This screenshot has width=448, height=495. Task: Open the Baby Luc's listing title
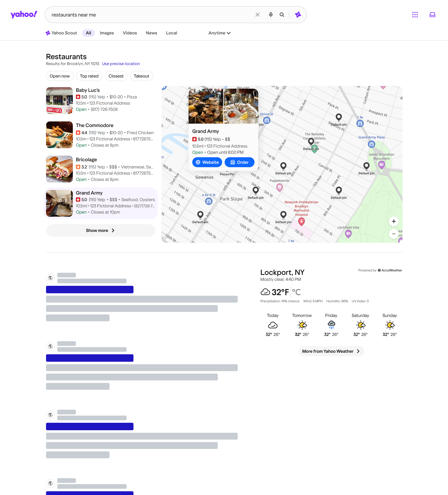tap(88, 90)
